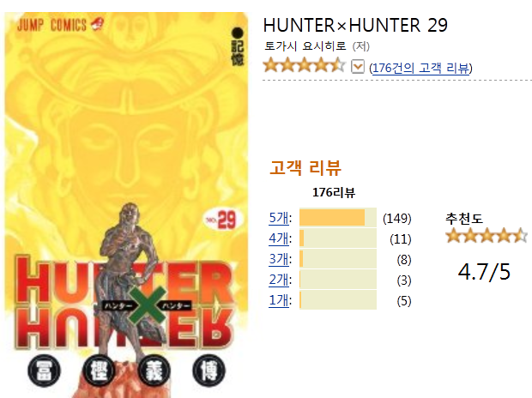
Task: Click the Hunter×Hunter 29 cover image
Action: coord(126,205)
